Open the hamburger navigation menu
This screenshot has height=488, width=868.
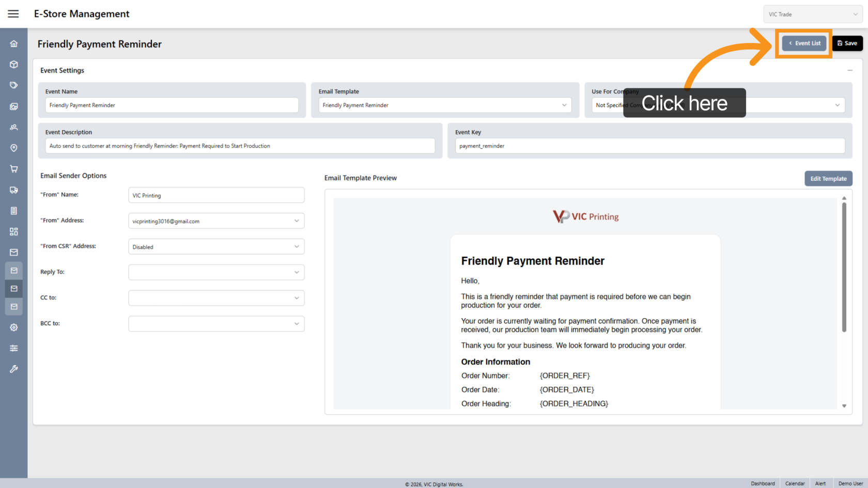click(x=13, y=14)
